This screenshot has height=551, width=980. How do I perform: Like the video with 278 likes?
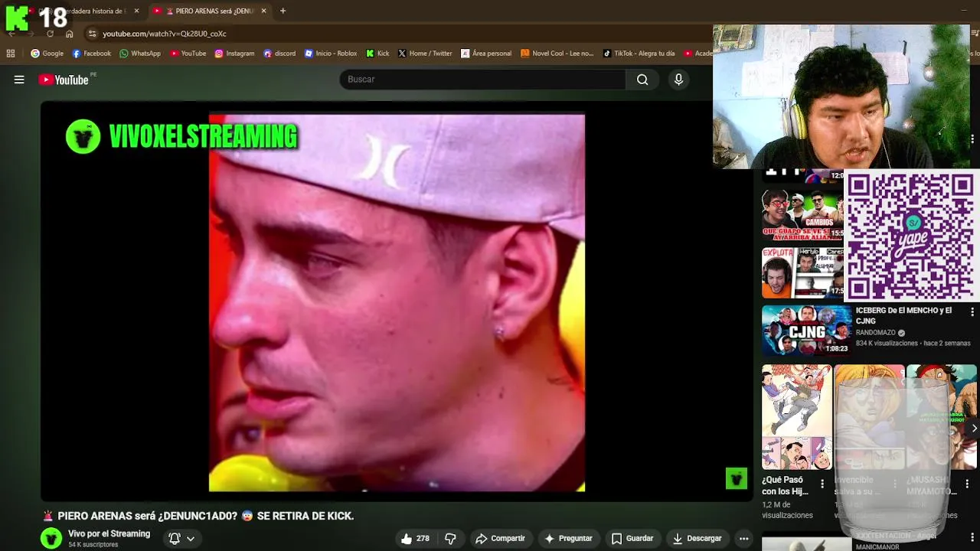pyautogui.click(x=414, y=539)
